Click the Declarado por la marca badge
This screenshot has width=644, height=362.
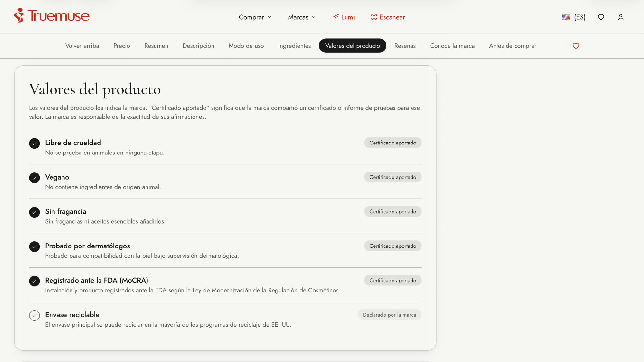tap(389, 315)
